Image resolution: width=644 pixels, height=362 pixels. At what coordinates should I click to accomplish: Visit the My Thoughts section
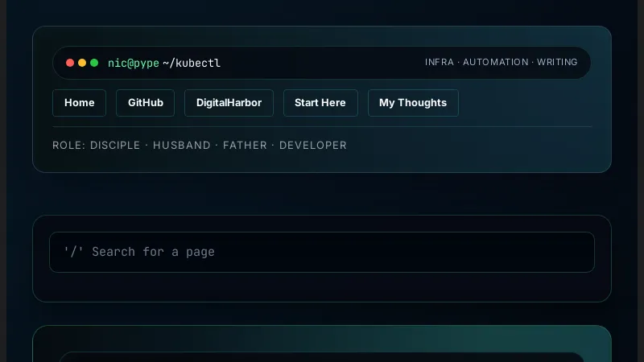pos(413,103)
